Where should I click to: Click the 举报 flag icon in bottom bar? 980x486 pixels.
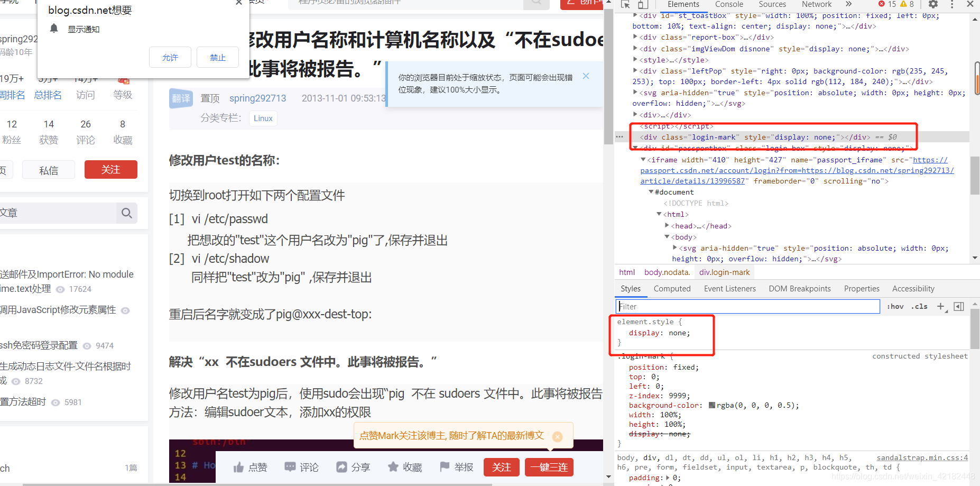tap(445, 467)
